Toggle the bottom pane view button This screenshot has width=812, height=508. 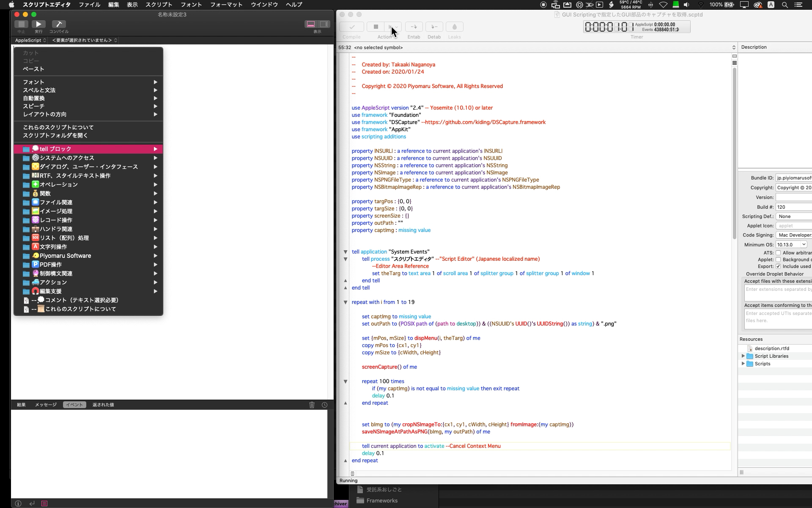[311, 24]
